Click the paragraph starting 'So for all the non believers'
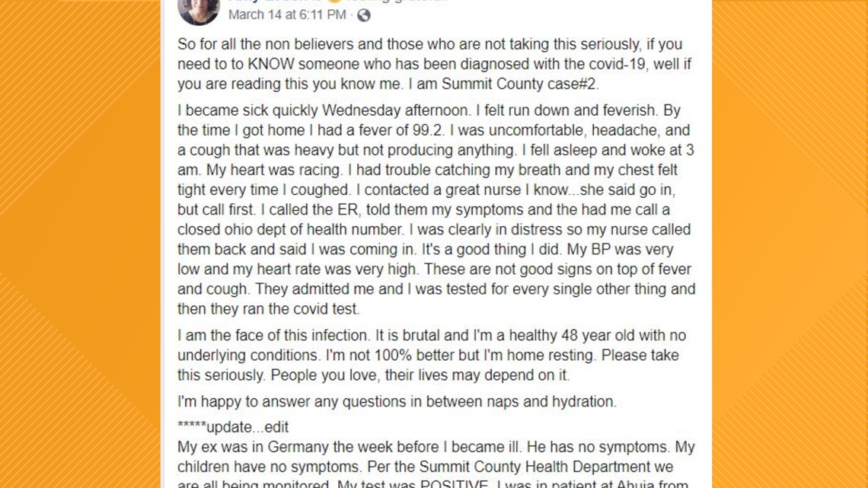Image resolution: width=868 pixels, height=488 pixels. click(435, 64)
